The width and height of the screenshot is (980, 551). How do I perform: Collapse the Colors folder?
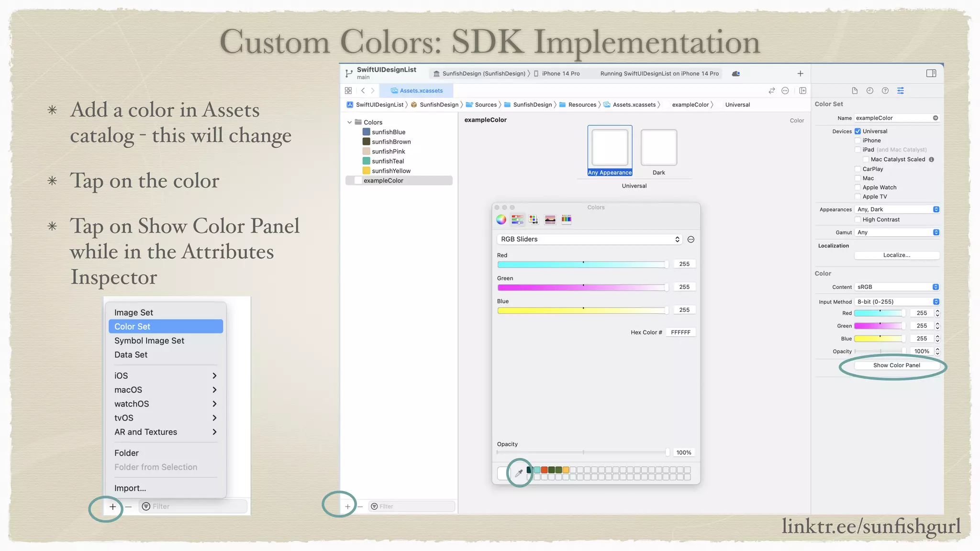coord(349,122)
